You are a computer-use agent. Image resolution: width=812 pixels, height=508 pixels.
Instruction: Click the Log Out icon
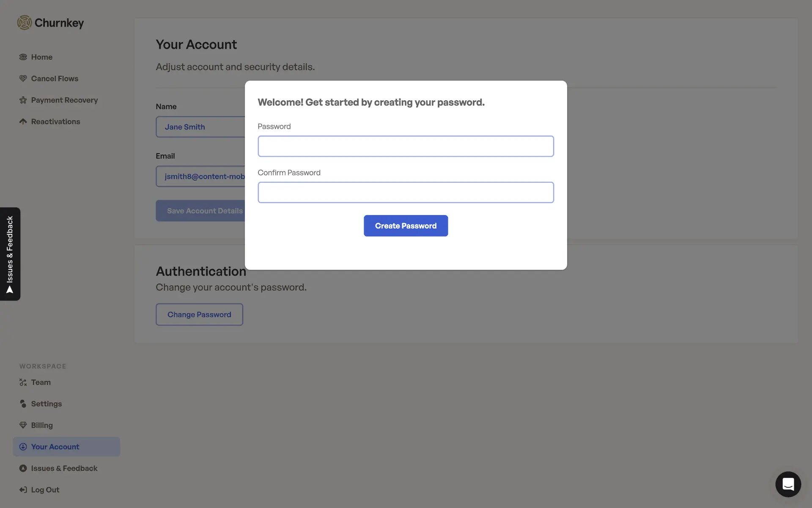click(23, 490)
